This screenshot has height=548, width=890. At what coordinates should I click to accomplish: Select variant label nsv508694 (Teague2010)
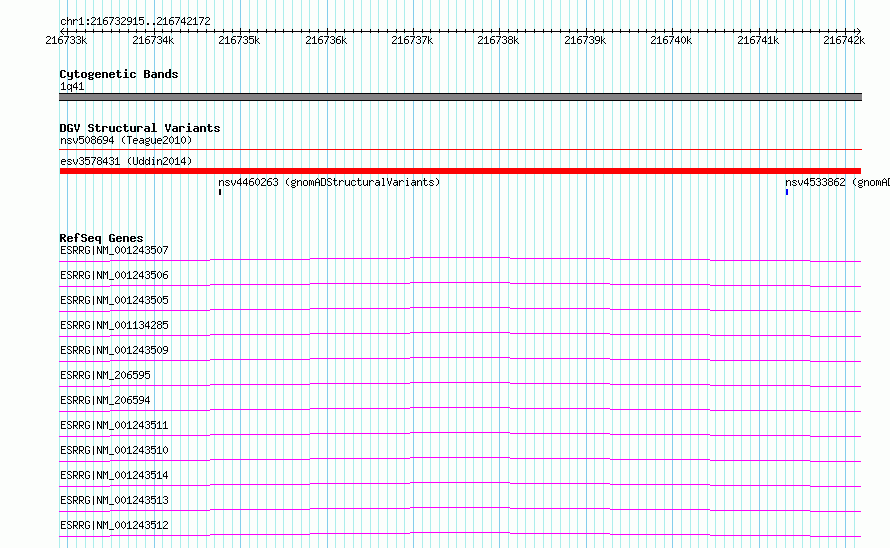point(126,140)
